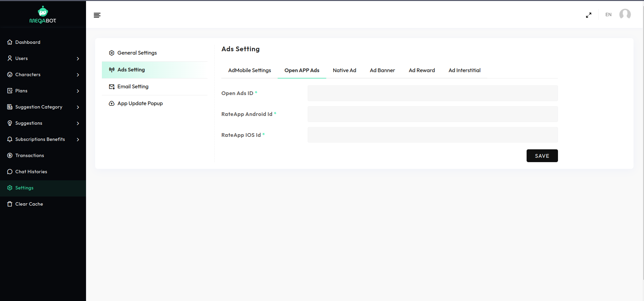Expand the Subscriptions Benefits chevron
This screenshot has width=644, height=301.
click(x=78, y=140)
